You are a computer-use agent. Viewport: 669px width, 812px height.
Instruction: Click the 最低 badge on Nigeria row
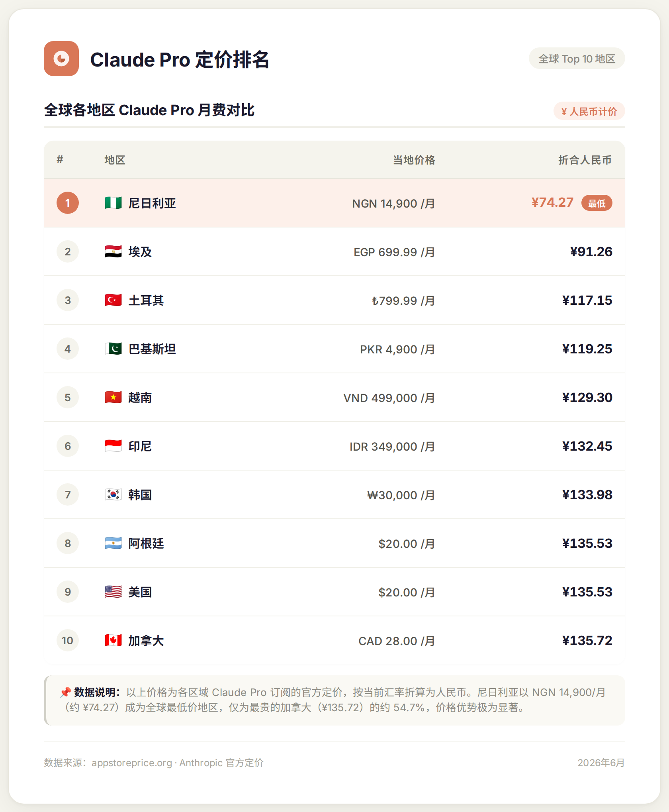tap(597, 203)
